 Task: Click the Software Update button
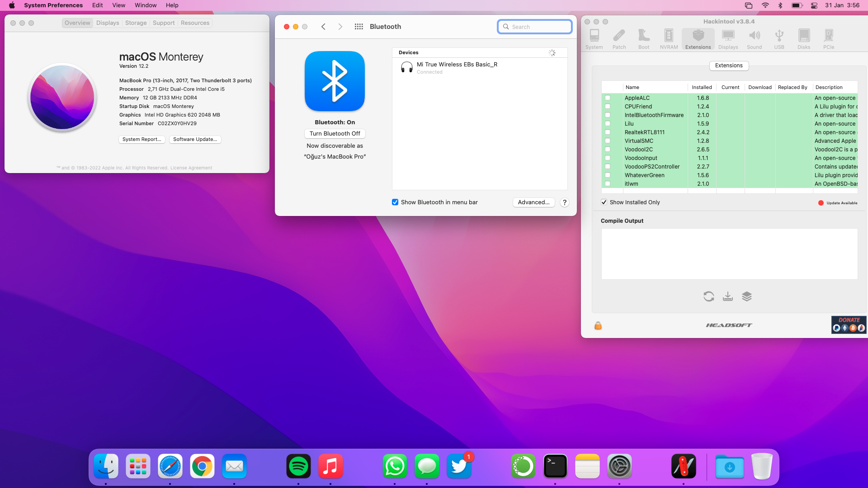(x=195, y=139)
